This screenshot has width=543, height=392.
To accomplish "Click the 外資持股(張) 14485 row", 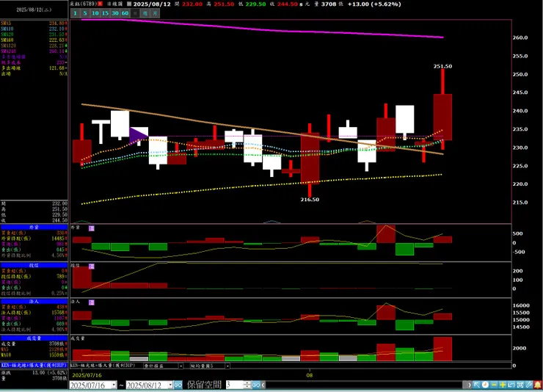I will click(x=34, y=239).
